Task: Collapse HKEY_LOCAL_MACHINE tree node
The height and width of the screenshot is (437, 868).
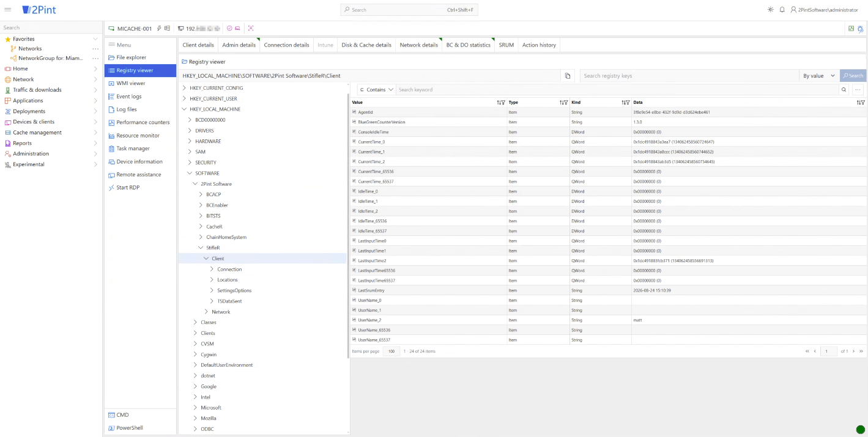Action: click(x=185, y=109)
